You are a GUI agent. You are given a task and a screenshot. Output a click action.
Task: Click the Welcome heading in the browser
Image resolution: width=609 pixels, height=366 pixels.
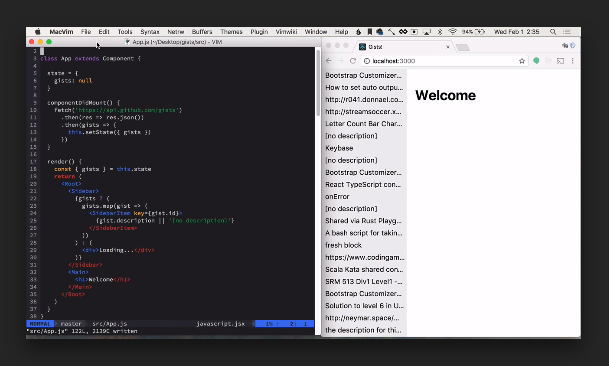[x=445, y=96]
